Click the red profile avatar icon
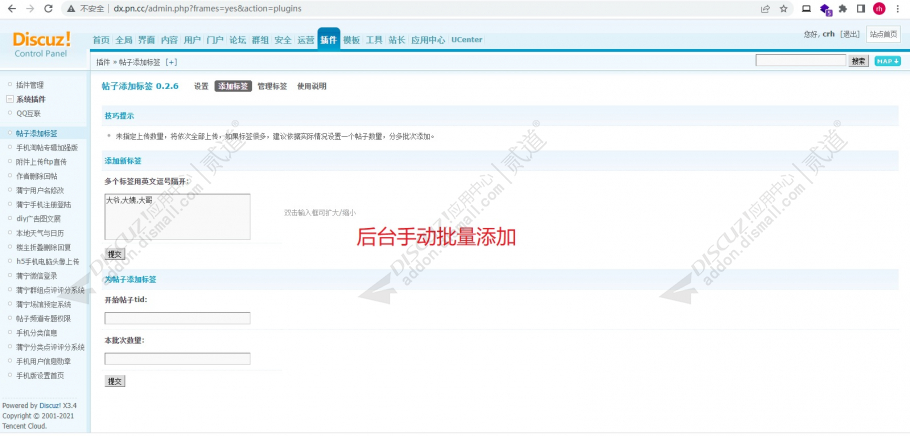This screenshot has width=910, height=436. [x=879, y=9]
